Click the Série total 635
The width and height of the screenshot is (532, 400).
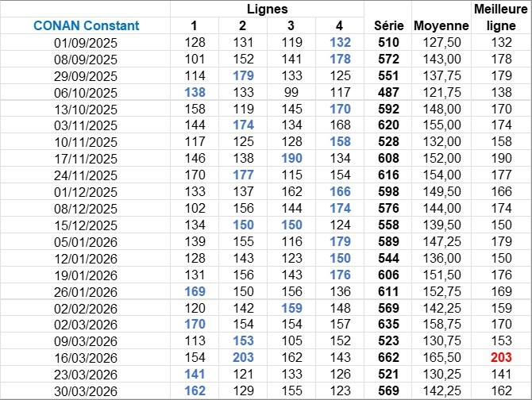pos(389,325)
